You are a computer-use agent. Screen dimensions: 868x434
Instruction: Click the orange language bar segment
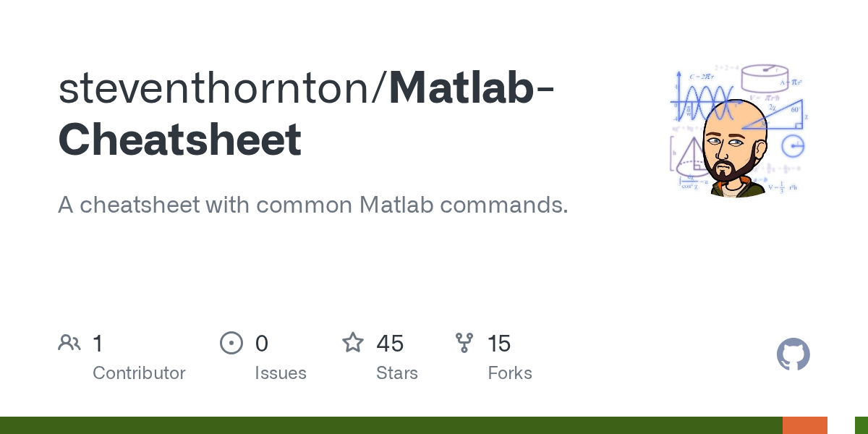coord(805,425)
